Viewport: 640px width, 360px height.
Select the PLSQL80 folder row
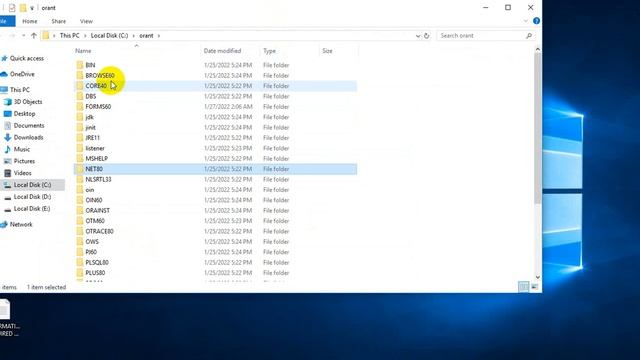[x=216, y=262]
